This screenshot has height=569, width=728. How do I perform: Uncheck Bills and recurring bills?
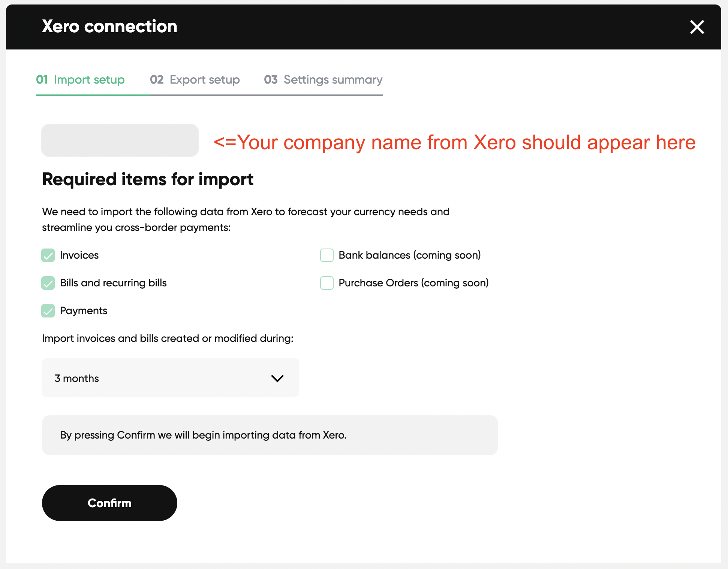click(x=48, y=283)
